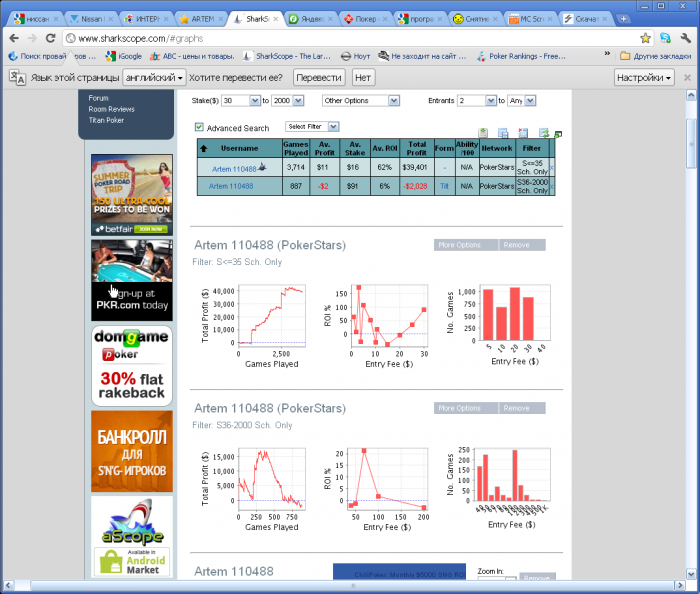The height and width of the screenshot is (594, 700).
Task: Click the translate bar language icon
Action: [x=17, y=78]
